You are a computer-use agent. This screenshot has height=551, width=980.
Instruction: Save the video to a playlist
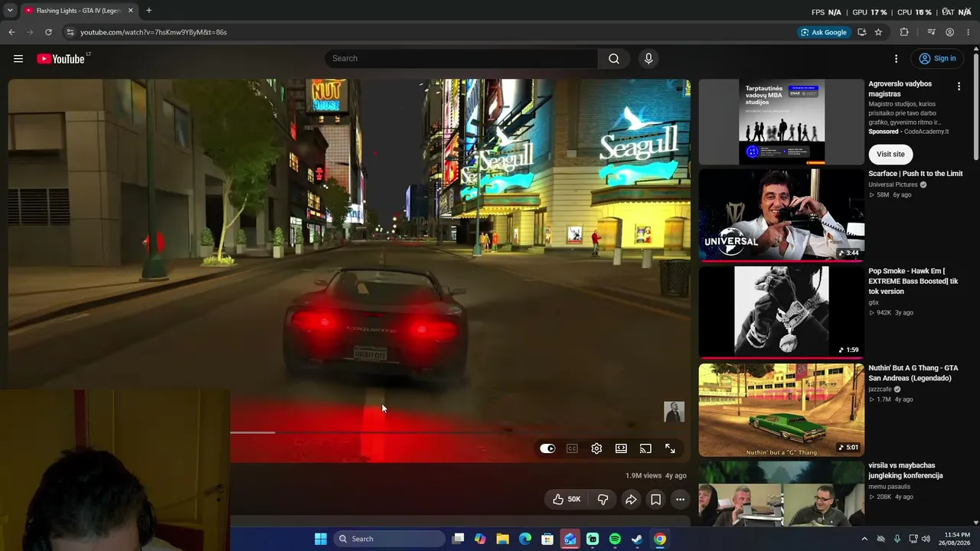click(656, 500)
